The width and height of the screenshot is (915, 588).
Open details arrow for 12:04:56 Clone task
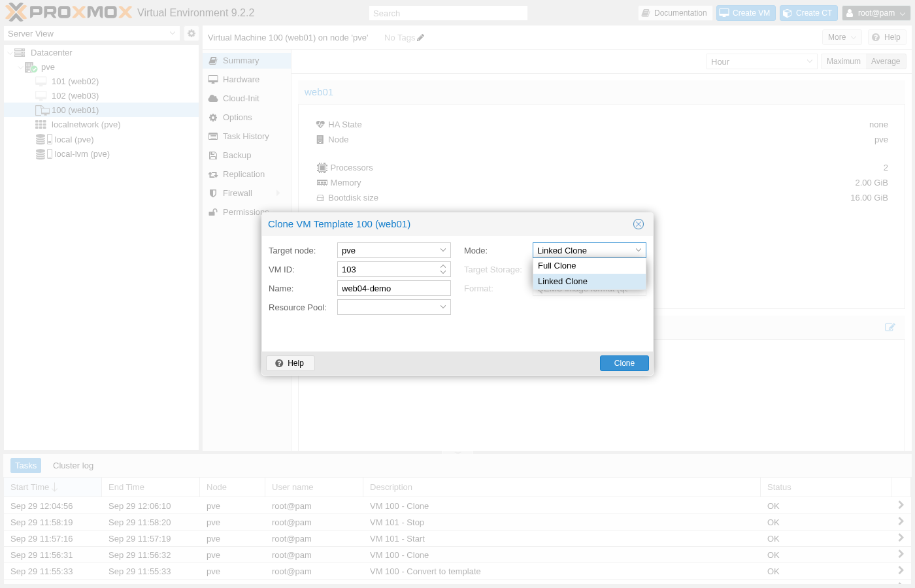(901, 505)
